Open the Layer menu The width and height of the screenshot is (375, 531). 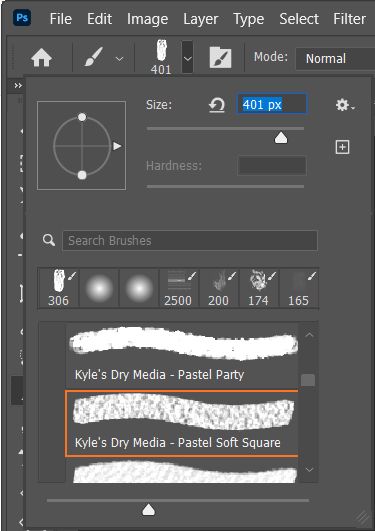click(201, 19)
